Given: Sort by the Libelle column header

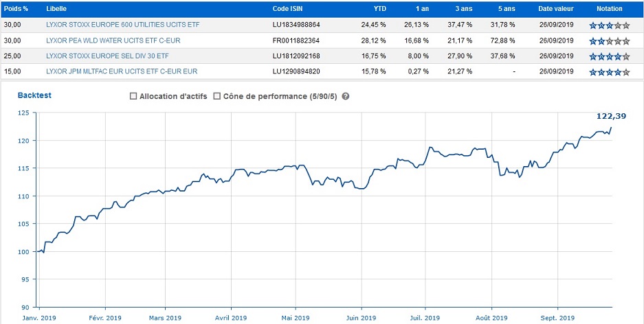Looking at the screenshot, I should coord(56,9).
